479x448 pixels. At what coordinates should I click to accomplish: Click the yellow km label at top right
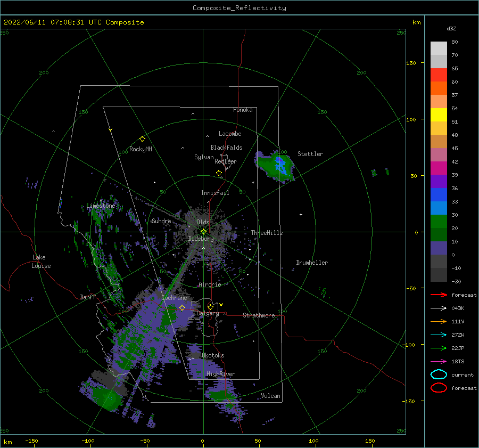point(416,22)
